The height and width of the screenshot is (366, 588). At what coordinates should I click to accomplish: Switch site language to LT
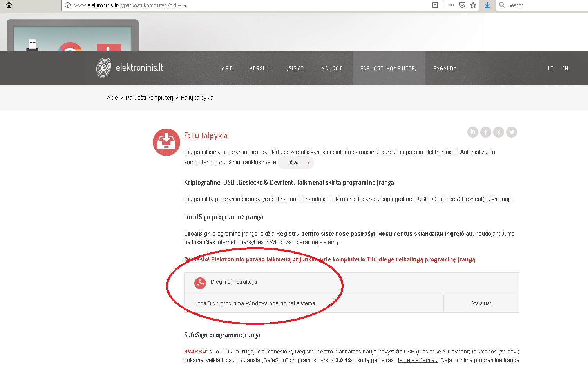pyautogui.click(x=550, y=68)
